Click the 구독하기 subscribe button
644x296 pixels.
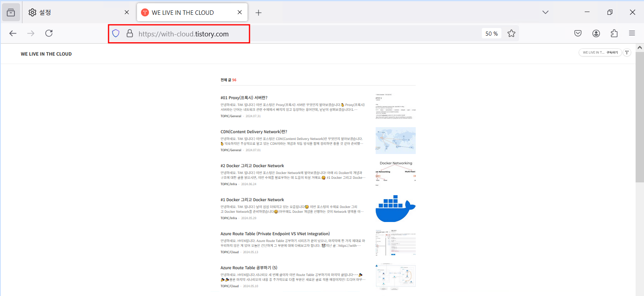(x=612, y=52)
